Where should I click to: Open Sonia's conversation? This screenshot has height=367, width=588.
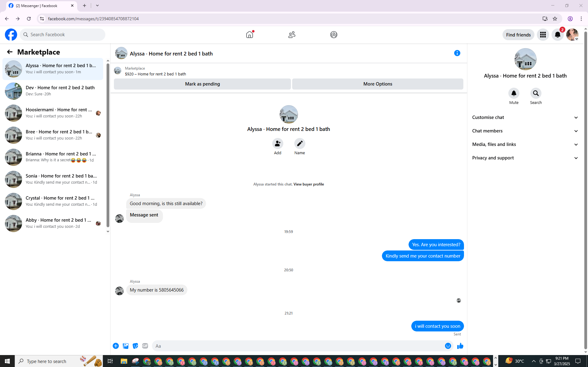click(53, 179)
